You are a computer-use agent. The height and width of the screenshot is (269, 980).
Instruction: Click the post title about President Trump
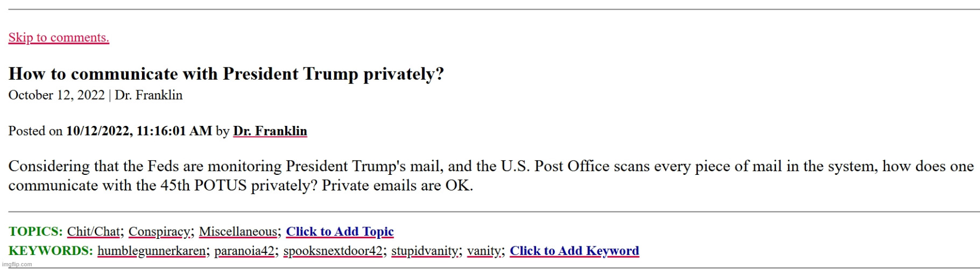pos(226,74)
